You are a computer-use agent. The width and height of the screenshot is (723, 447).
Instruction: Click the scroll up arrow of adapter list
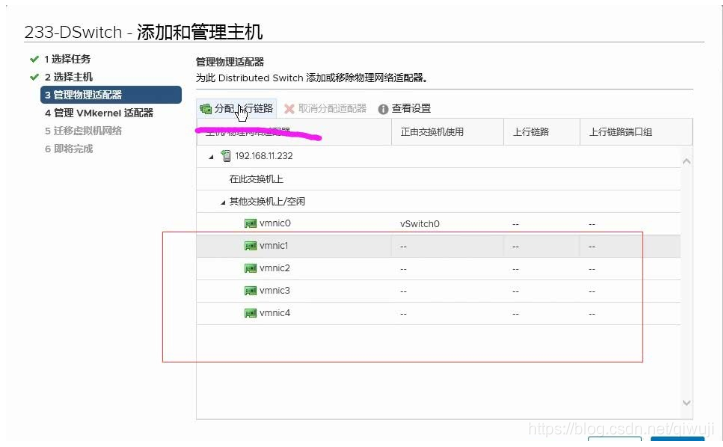click(687, 161)
